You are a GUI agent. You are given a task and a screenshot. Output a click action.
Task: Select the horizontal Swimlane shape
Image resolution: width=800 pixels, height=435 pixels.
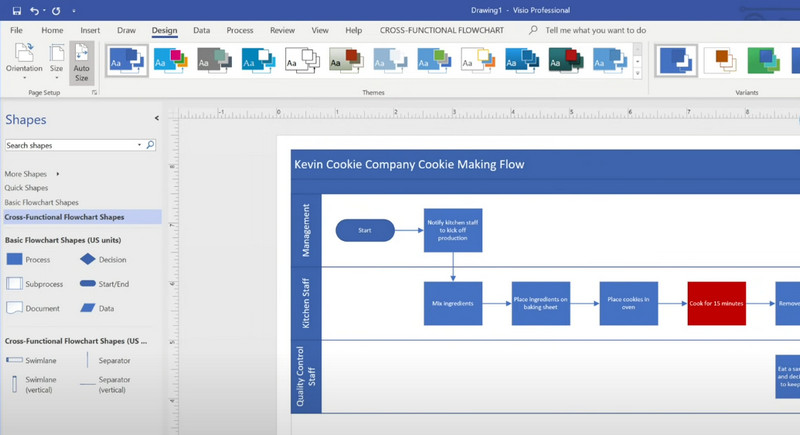(31, 361)
